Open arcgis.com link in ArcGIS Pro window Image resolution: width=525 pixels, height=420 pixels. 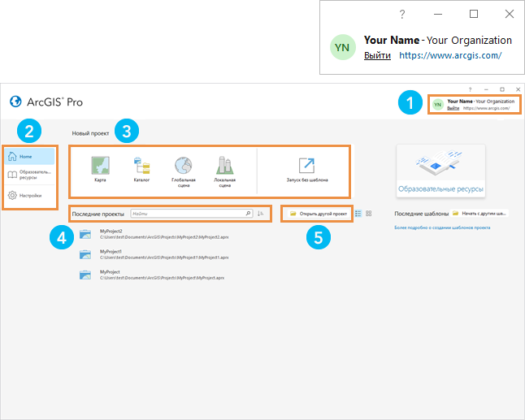pos(487,108)
